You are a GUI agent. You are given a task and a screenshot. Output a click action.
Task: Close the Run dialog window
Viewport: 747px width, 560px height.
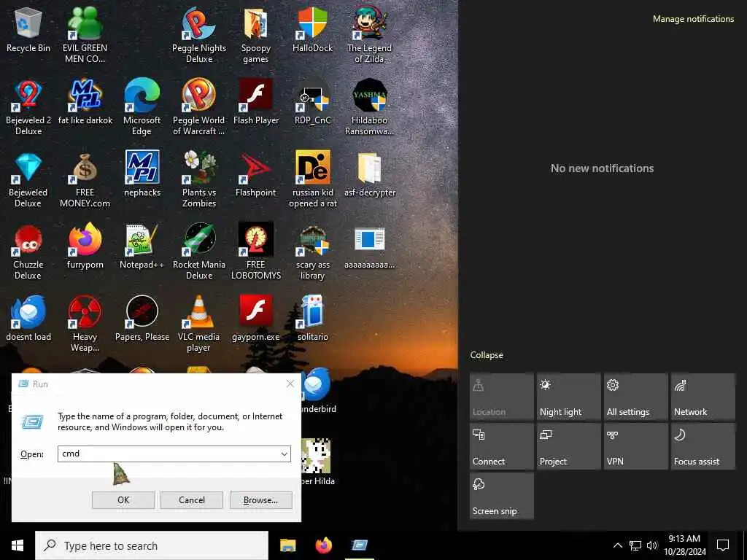click(x=290, y=384)
